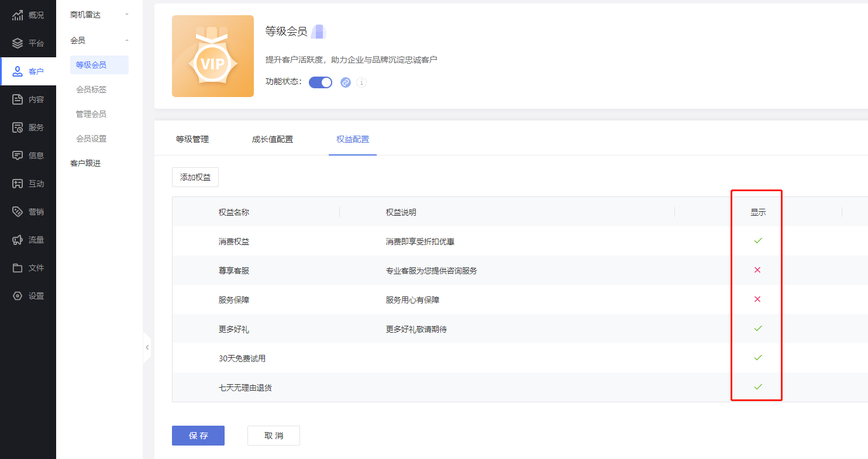The height and width of the screenshot is (459, 868).
Task: Click the link icon beside 功能状态
Action: point(346,82)
